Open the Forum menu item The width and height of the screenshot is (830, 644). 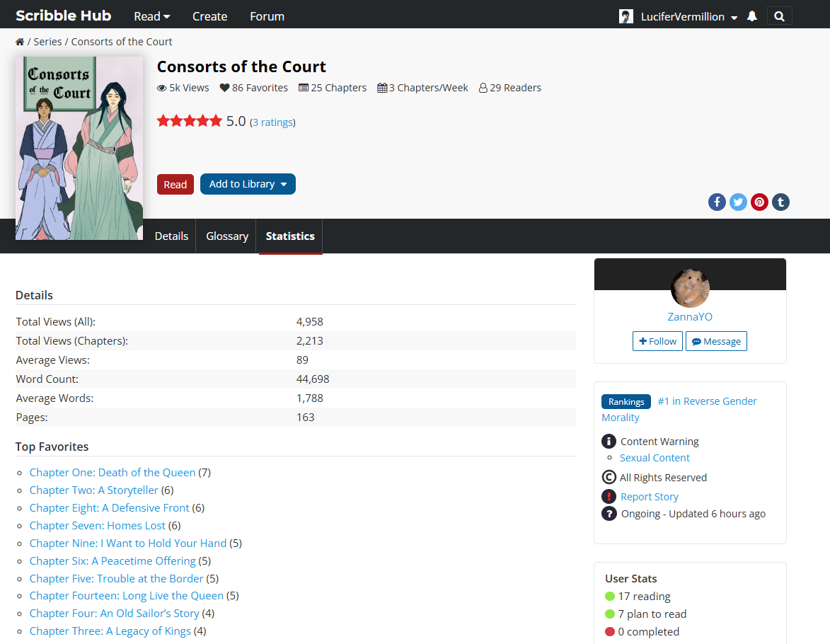pyautogui.click(x=267, y=16)
